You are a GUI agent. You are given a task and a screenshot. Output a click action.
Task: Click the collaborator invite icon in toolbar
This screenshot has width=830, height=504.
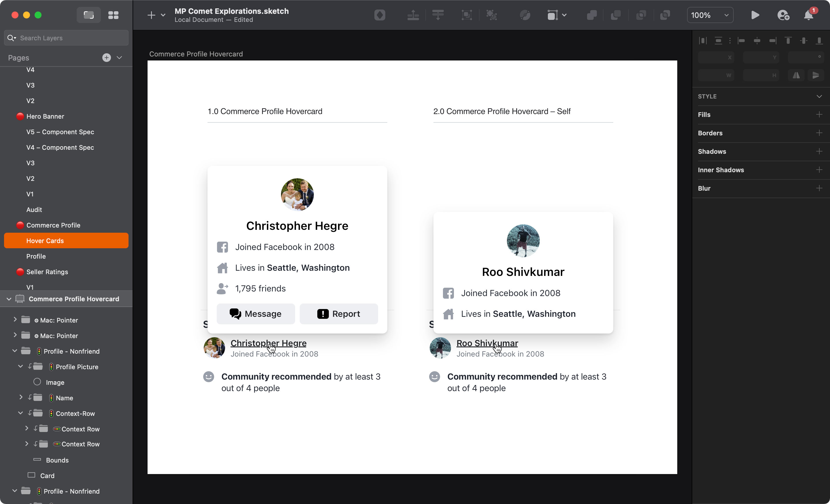click(783, 15)
